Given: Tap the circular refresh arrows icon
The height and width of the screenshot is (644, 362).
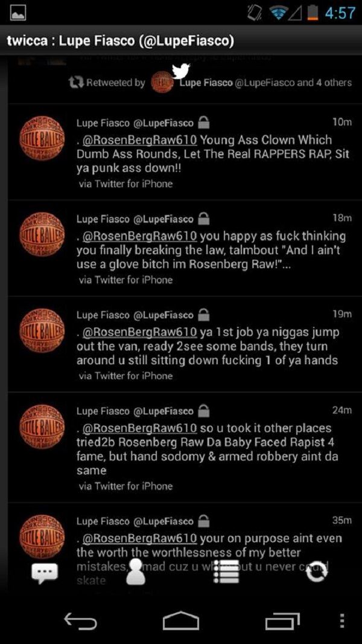Looking at the screenshot, I should click(x=317, y=573).
